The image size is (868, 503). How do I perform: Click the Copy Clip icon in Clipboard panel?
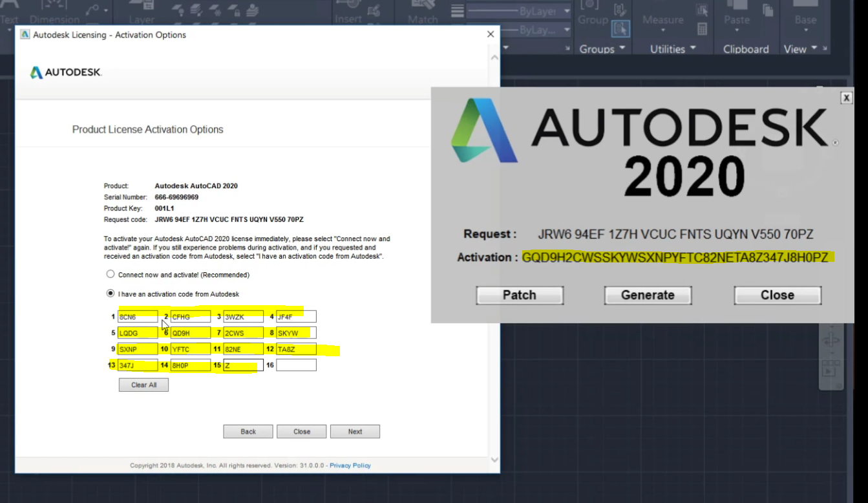768,10
